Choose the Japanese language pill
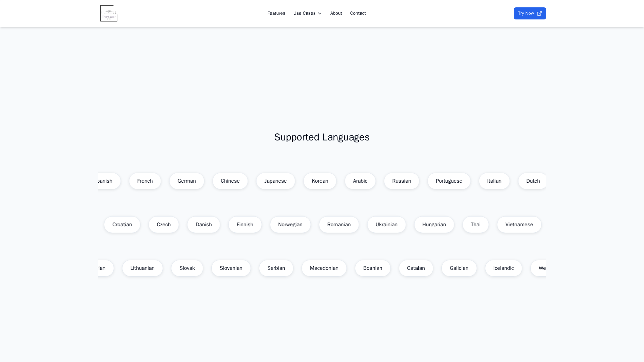The height and width of the screenshot is (362, 644). pos(275,181)
